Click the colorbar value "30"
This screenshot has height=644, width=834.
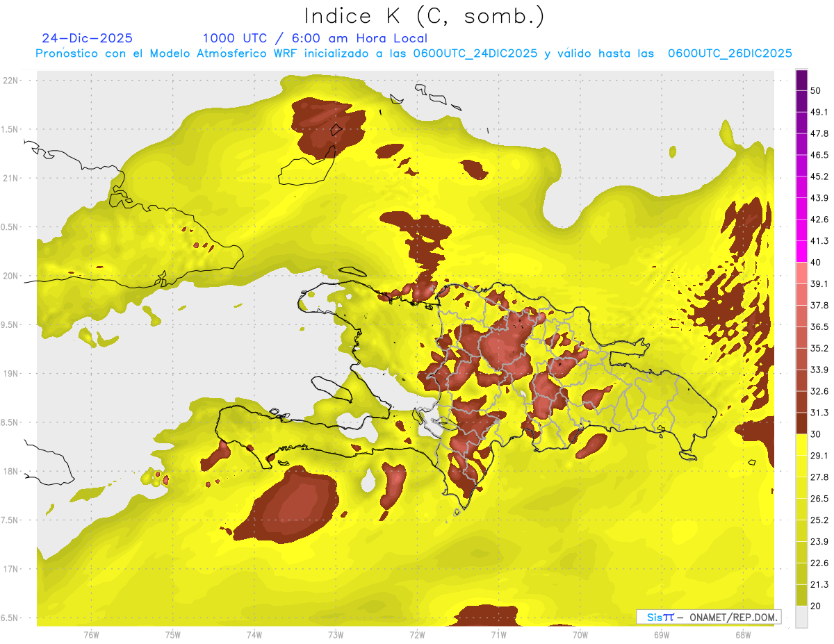816,434
